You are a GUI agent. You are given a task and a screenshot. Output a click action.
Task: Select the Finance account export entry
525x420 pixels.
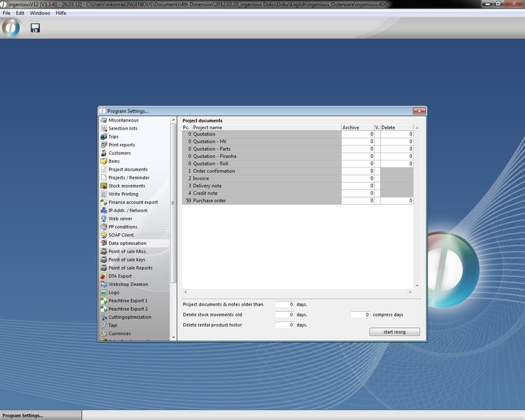click(x=133, y=202)
